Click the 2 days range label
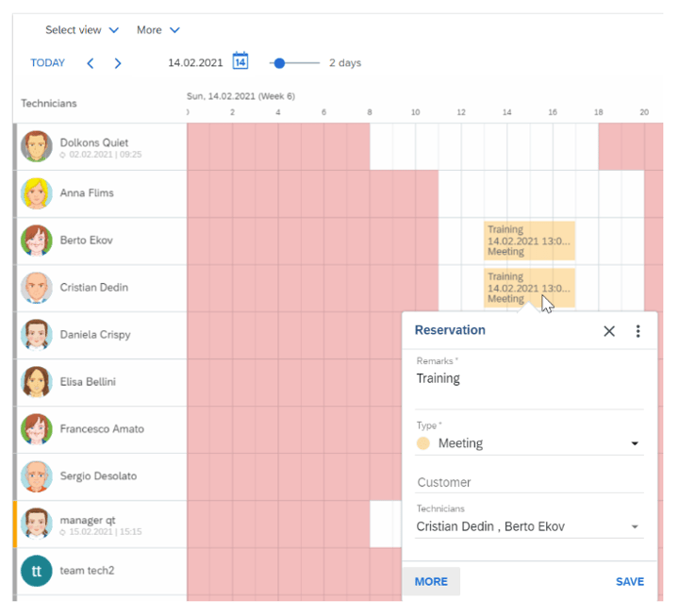 [x=345, y=63]
